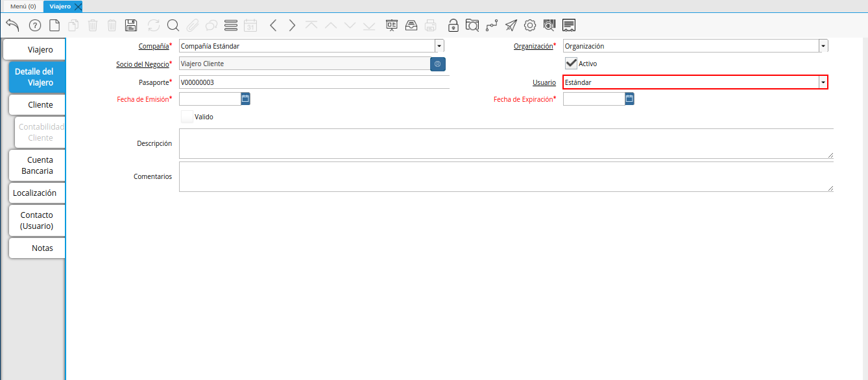
Task: Save the record using the floppy disk icon
Action: [131, 25]
